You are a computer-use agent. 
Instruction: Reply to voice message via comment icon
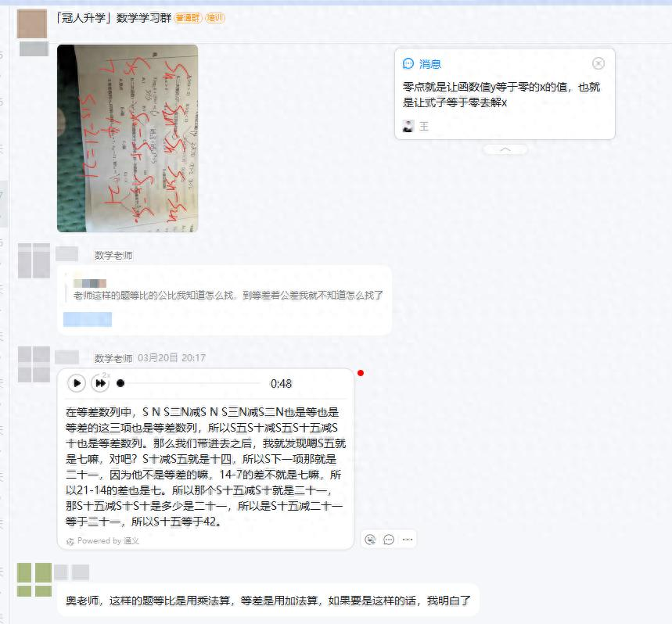coord(389,540)
